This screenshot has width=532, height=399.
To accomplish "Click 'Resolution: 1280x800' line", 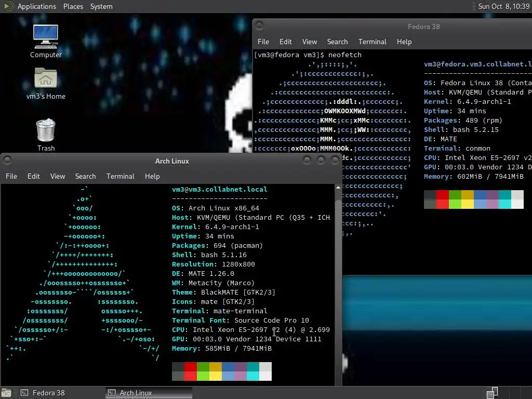I will pos(213,264).
